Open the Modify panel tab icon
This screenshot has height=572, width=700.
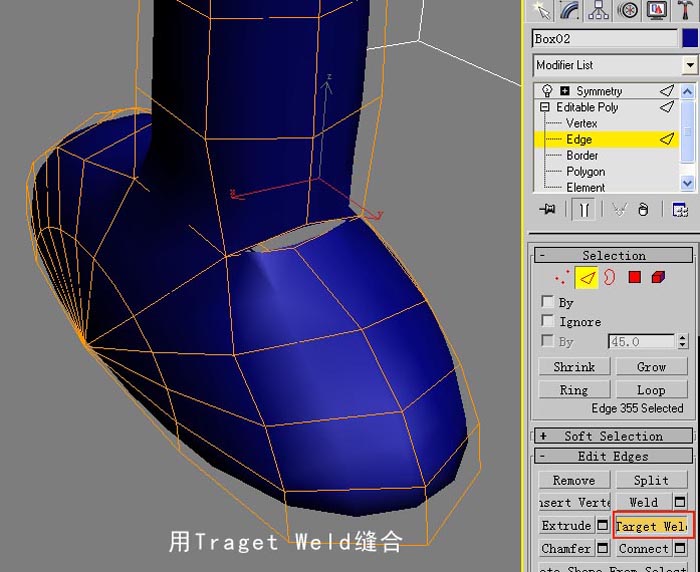(x=571, y=11)
